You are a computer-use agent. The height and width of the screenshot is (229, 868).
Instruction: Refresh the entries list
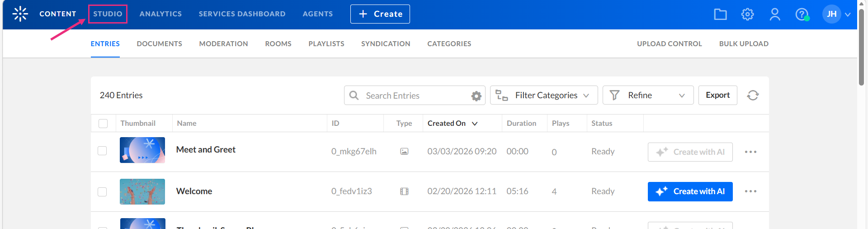(x=753, y=95)
